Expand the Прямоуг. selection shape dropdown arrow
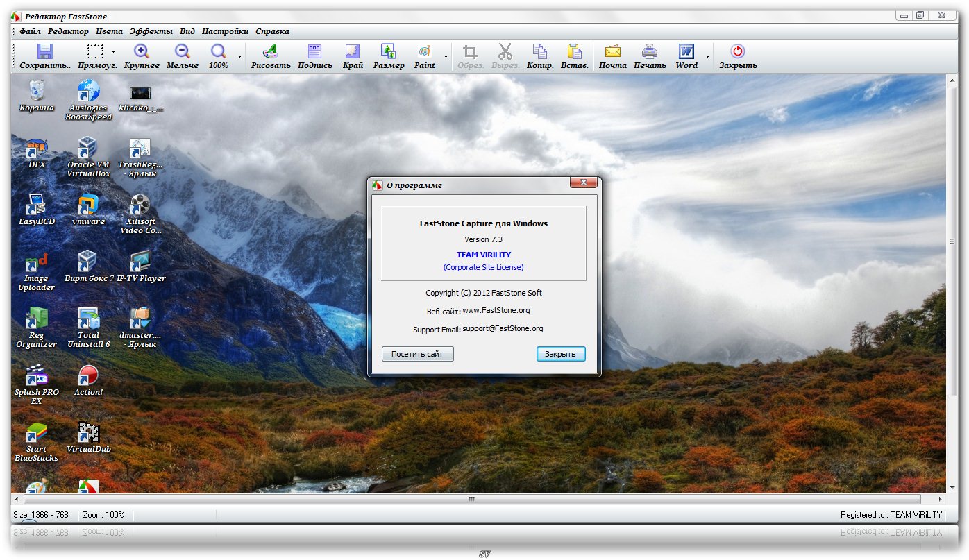 (x=113, y=52)
